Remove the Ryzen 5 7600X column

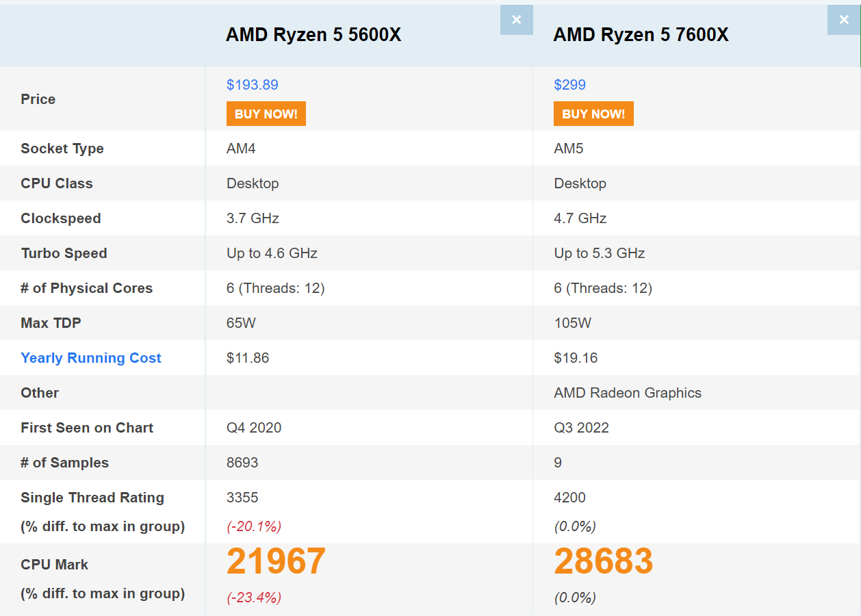pos(844,20)
